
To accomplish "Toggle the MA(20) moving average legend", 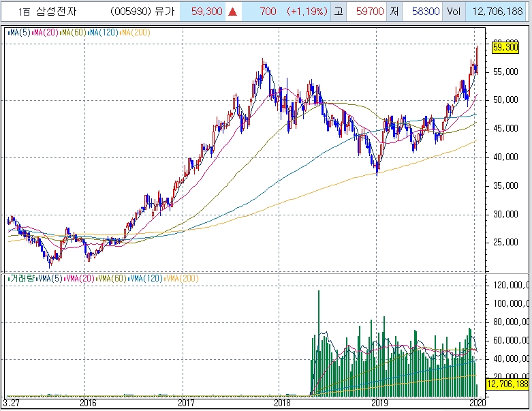I will [46, 33].
